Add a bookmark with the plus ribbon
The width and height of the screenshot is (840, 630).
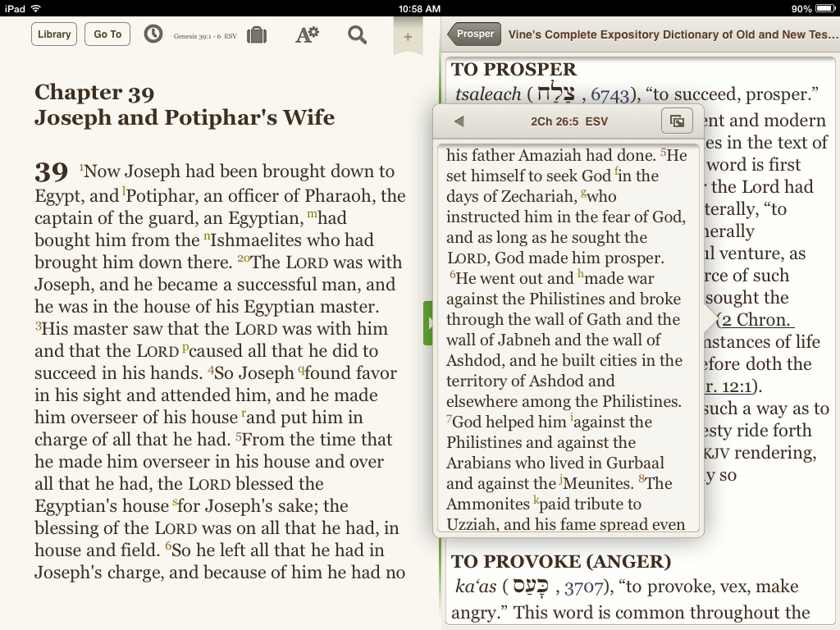pyautogui.click(x=408, y=36)
